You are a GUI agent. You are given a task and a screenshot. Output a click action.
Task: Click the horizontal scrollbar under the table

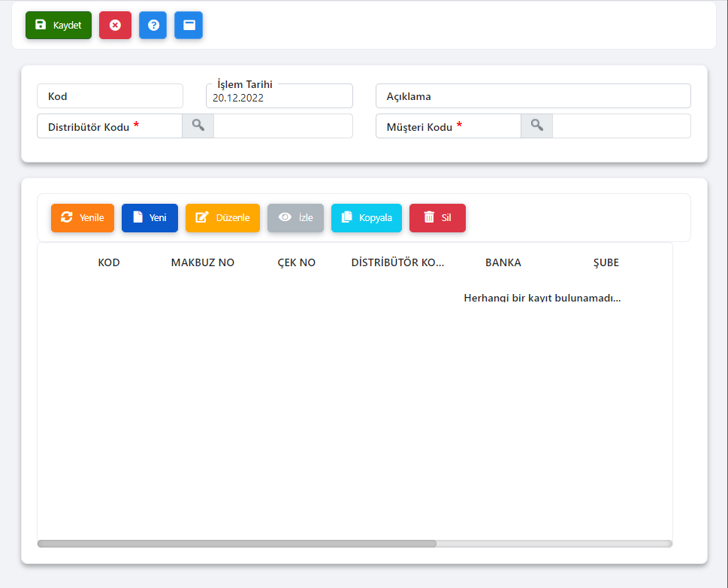(237, 544)
